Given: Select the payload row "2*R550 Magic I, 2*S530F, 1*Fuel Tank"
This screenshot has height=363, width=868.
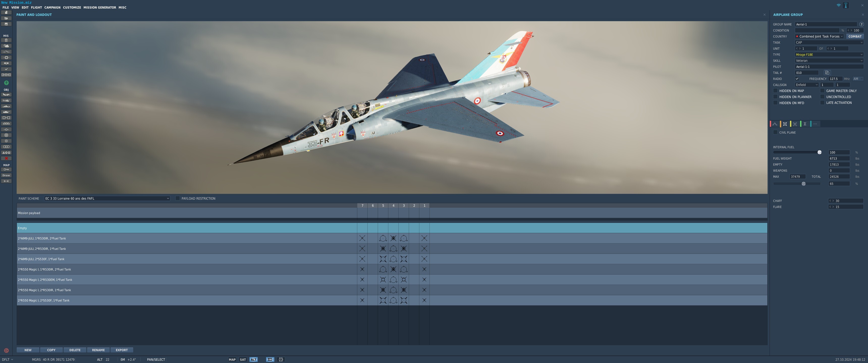Looking at the screenshot, I should 392,300.
